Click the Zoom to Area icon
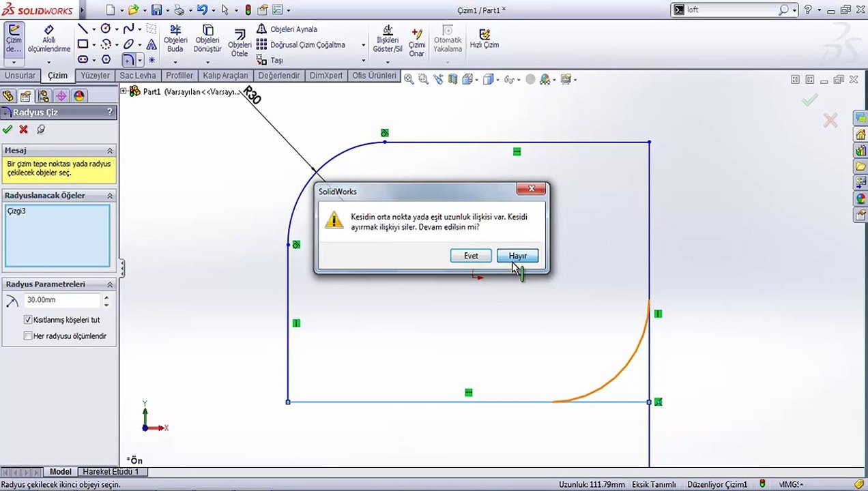 point(423,79)
